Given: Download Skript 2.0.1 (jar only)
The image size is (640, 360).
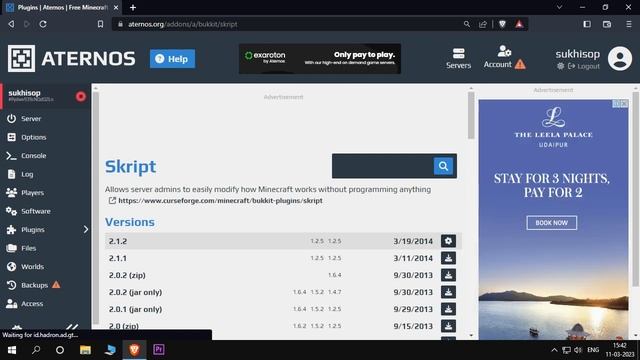Looking at the screenshot, I should coord(448,309).
